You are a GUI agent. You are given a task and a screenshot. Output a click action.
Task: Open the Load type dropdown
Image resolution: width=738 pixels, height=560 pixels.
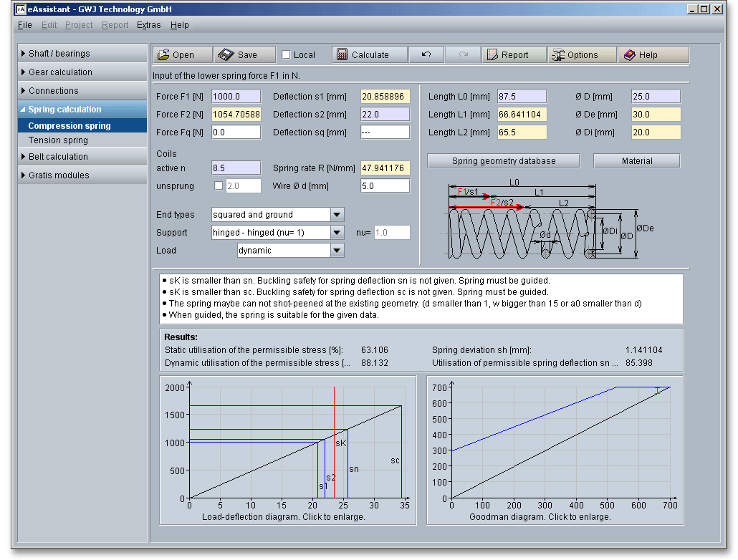click(337, 251)
